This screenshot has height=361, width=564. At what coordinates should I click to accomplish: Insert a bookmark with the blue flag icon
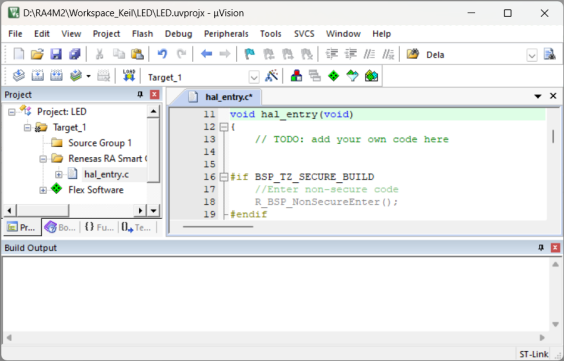(250, 54)
